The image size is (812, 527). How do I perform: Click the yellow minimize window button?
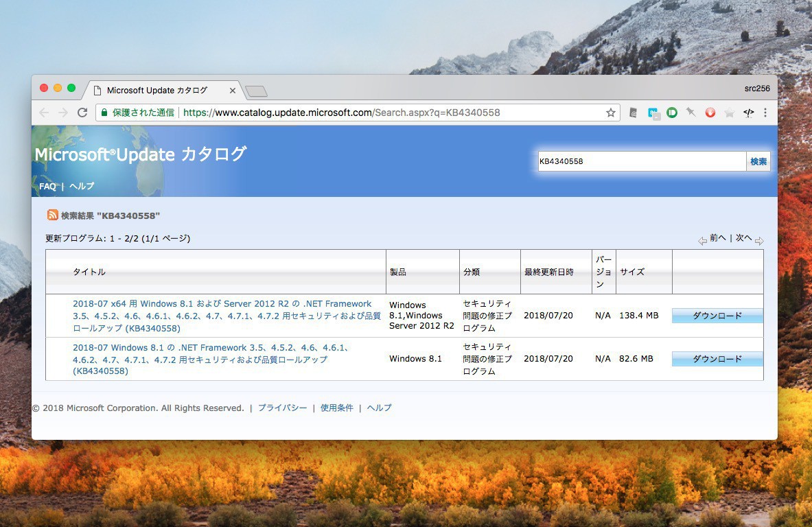pos(58,88)
